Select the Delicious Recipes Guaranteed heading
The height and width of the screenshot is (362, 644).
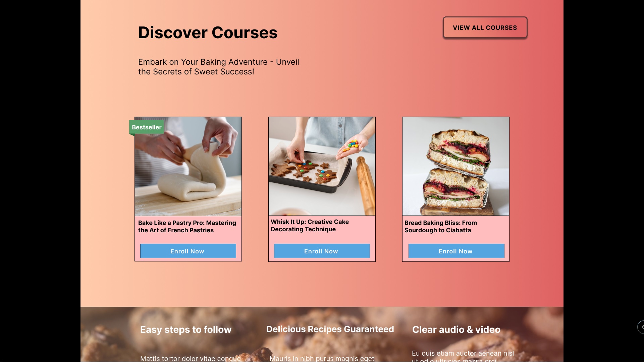tap(330, 329)
